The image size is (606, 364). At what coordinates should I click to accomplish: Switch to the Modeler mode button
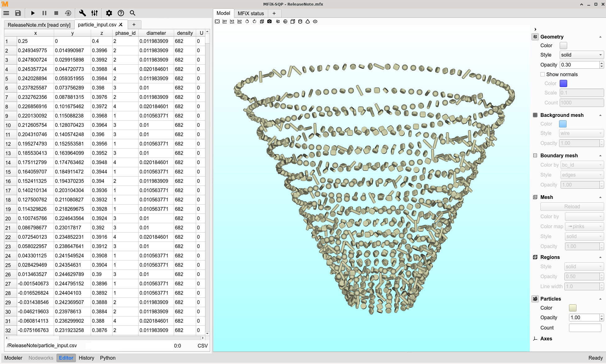coord(13,358)
